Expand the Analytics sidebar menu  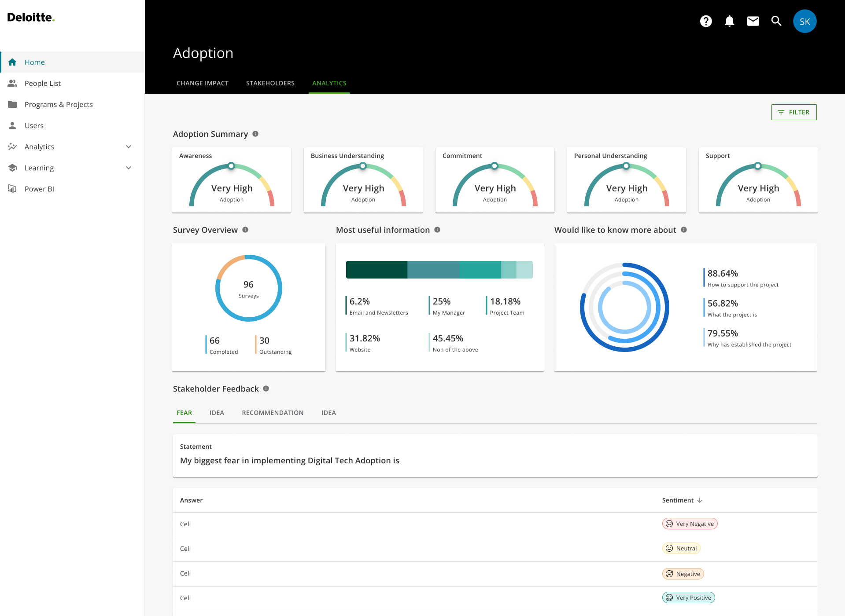tap(129, 147)
